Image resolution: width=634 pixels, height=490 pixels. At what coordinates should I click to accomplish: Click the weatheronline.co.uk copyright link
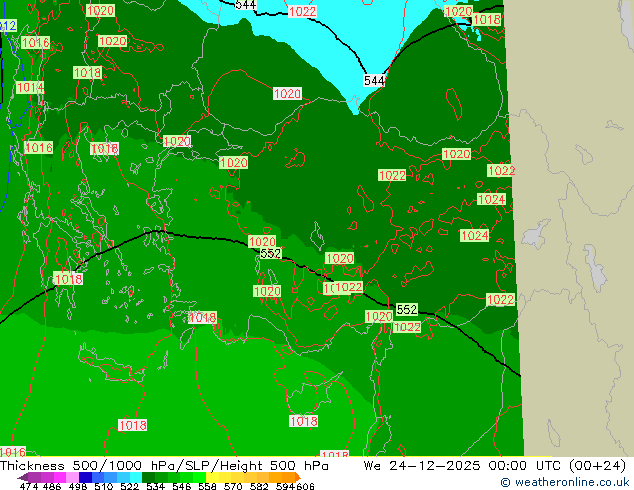[x=565, y=482]
